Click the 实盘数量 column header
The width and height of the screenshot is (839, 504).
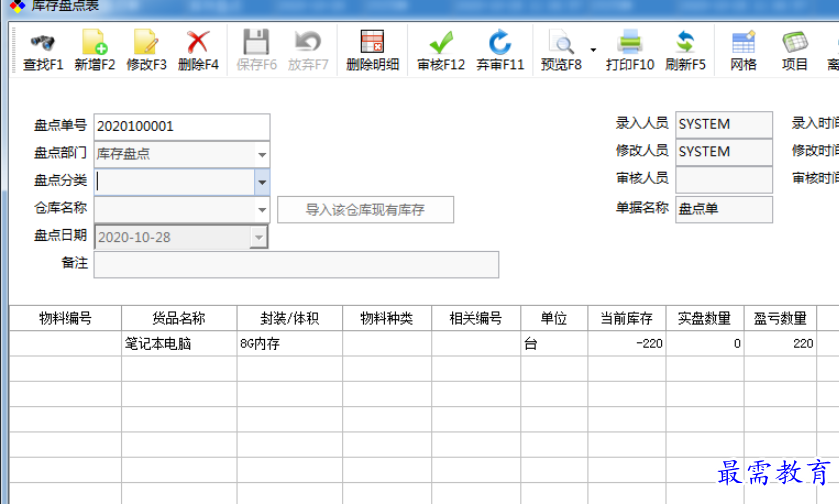(x=705, y=318)
